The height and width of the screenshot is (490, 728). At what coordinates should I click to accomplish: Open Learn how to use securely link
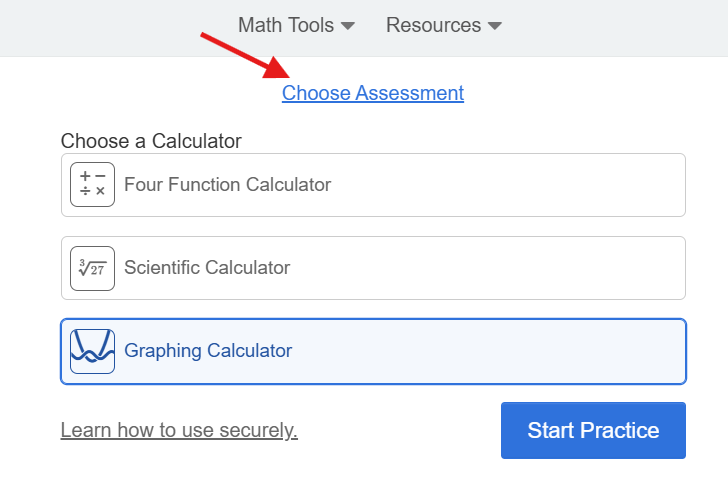[179, 430]
